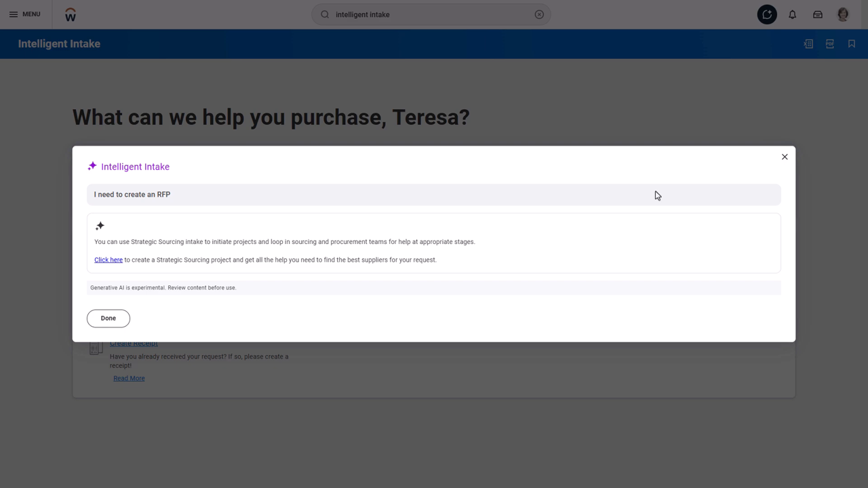Viewport: 868px width, 488px height.
Task: Click the search box containing intelligent intake
Action: tap(431, 14)
